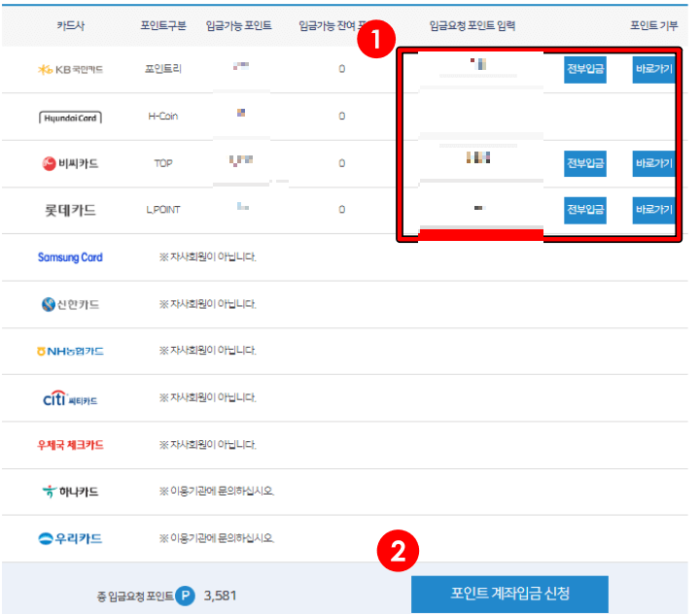The width and height of the screenshot is (700, 614).
Task: Click the NH농협카드 logo
Action: pos(70,351)
